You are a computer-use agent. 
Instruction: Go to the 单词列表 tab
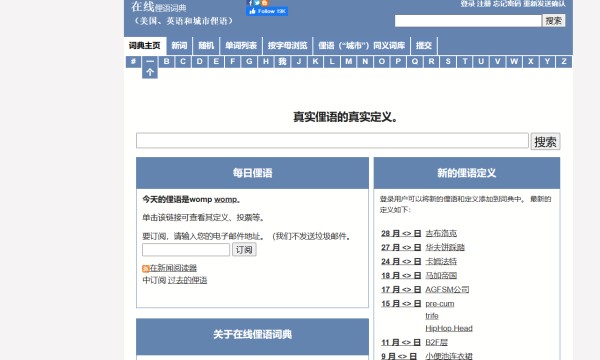click(x=241, y=46)
